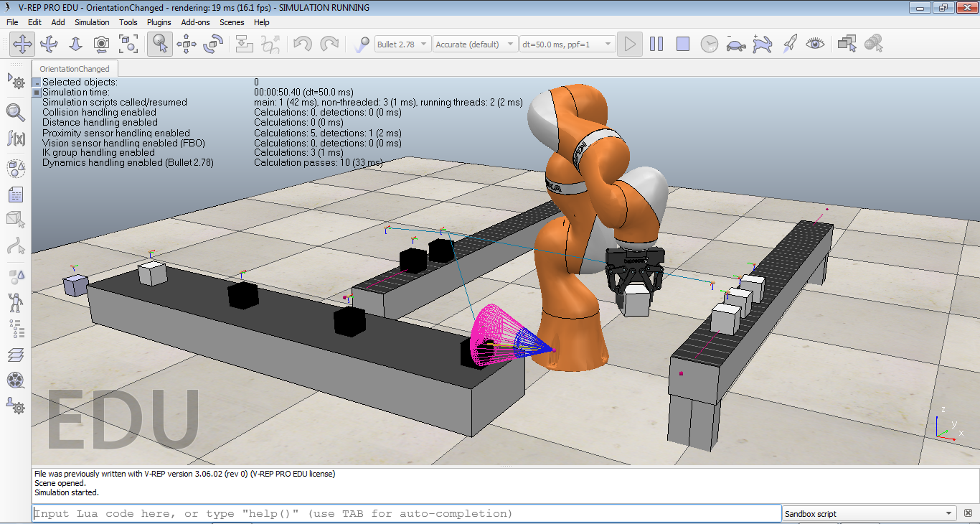
Task: Toggle scene hierarchy tree icon
Action: tap(16, 328)
